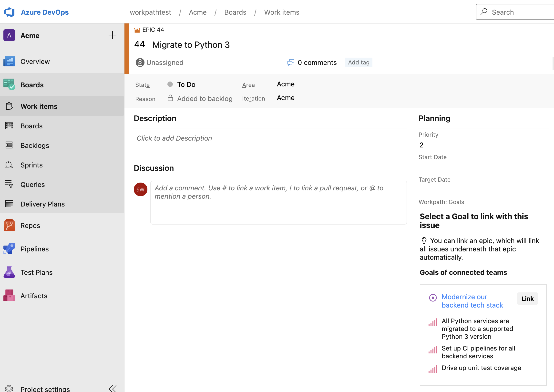Click the Link button for Modernize goal

(527, 299)
